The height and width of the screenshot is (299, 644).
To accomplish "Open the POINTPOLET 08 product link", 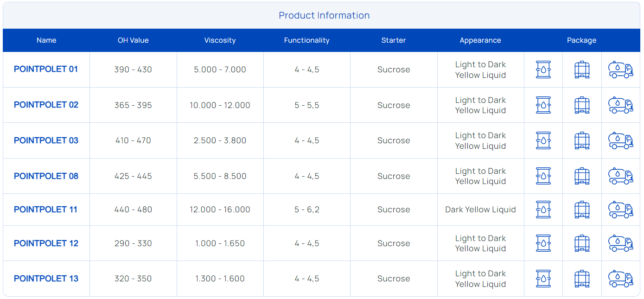I will [46, 176].
